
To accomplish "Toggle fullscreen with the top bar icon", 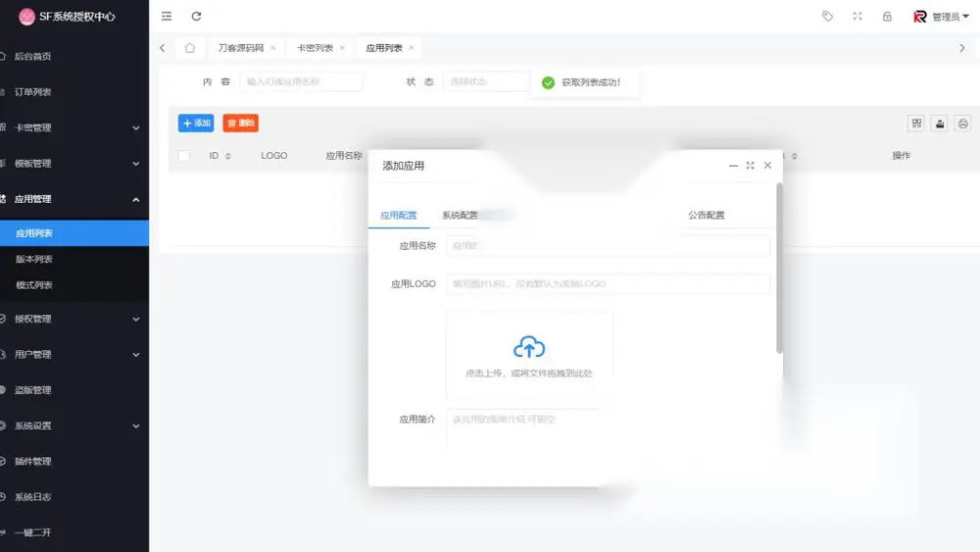I will pos(857,17).
